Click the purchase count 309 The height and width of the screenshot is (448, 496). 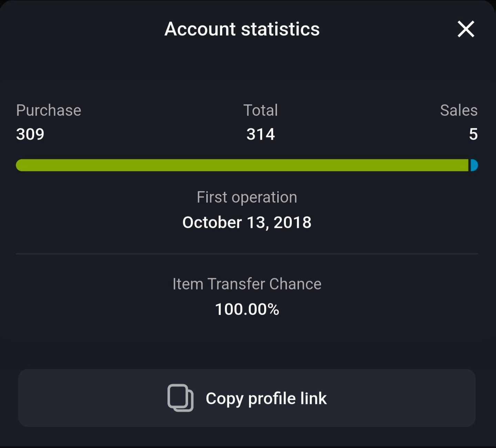(x=30, y=134)
